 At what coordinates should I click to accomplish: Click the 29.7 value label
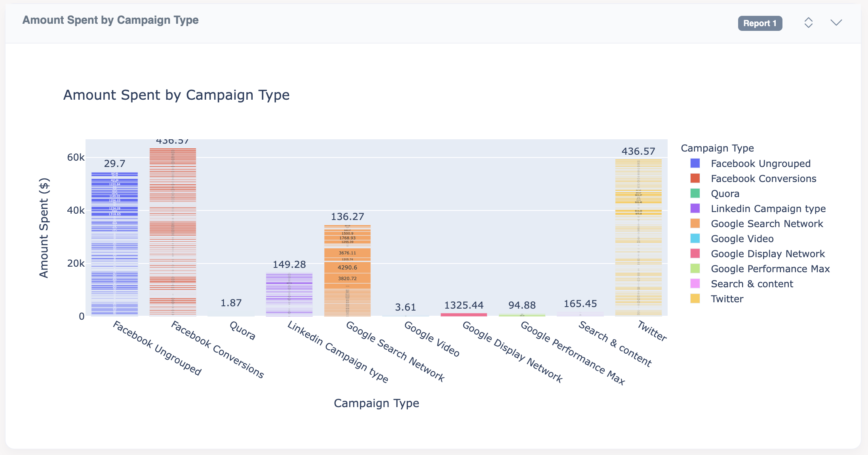114,163
